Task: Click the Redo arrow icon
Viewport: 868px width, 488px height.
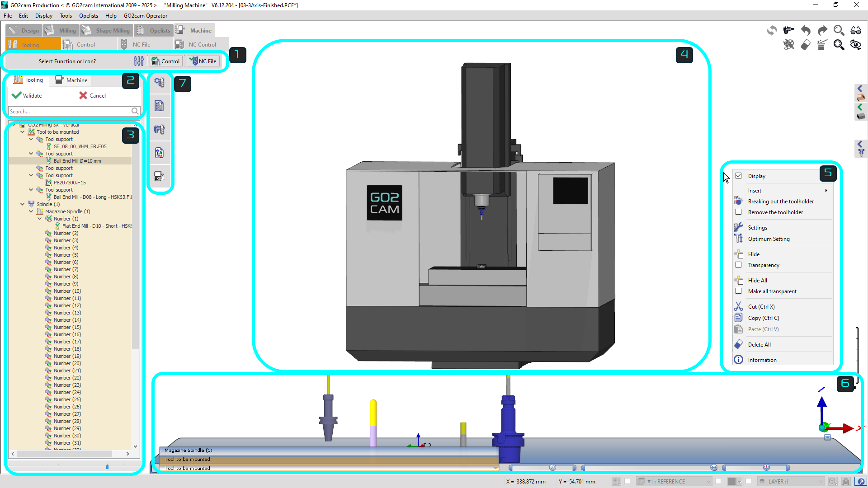Action: (x=821, y=30)
